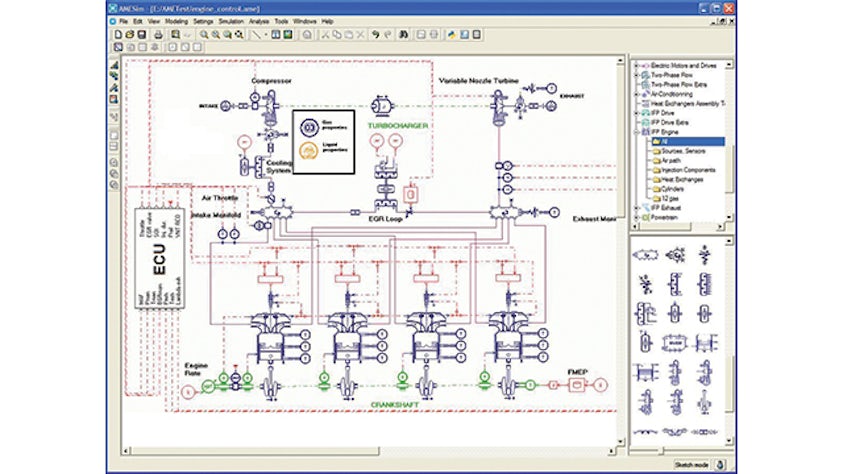
Task: Activate Simulation mode from left vertical toolbar
Action: [x=114, y=99]
